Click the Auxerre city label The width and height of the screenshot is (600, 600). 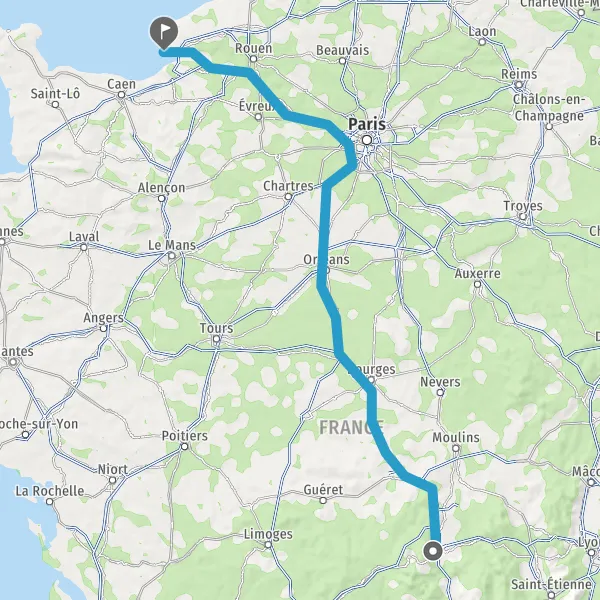pyautogui.click(x=478, y=273)
